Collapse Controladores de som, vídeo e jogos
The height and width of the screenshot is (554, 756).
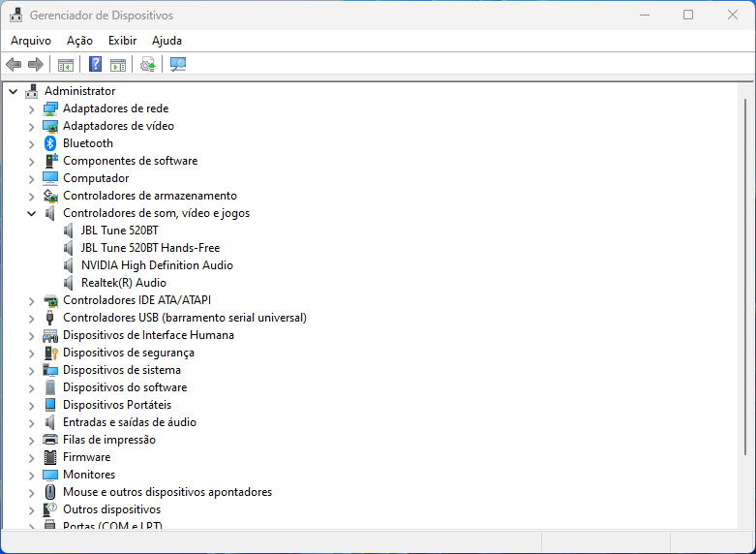click(31, 213)
